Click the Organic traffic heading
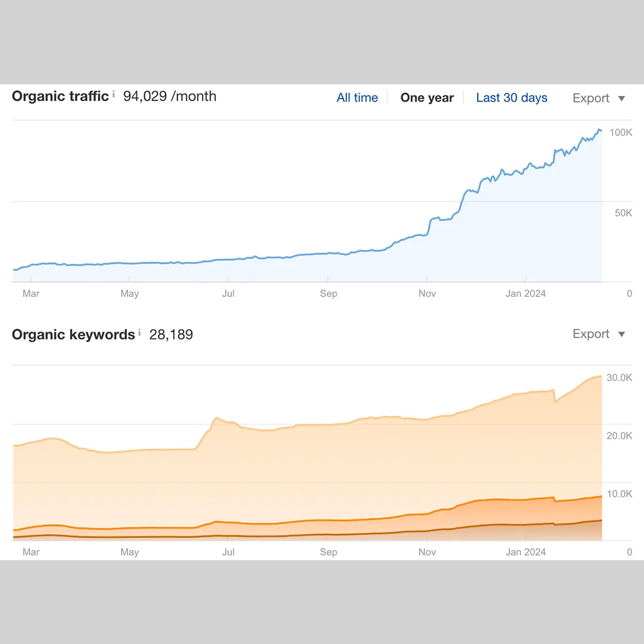The height and width of the screenshot is (644, 644). [x=61, y=97]
